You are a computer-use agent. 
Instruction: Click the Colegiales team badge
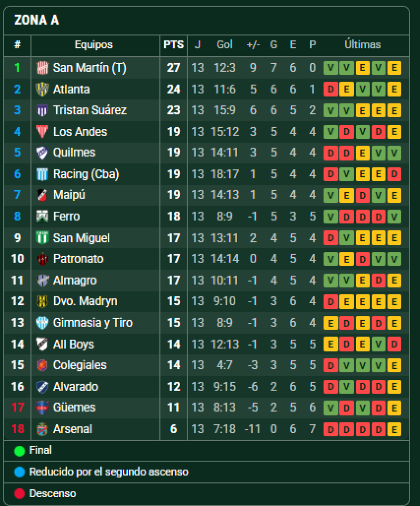[x=42, y=365]
